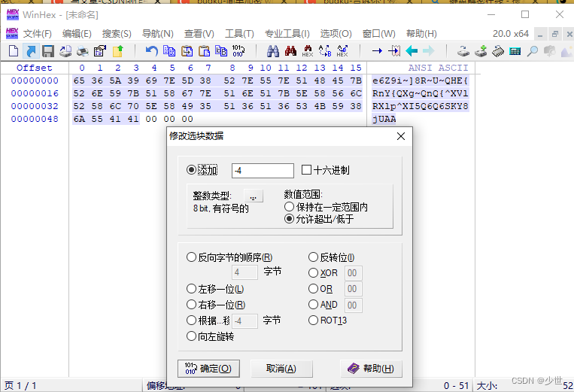The height and width of the screenshot is (392, 574).
Task: Open the 导航(N) menu
Action: point(157,34)
